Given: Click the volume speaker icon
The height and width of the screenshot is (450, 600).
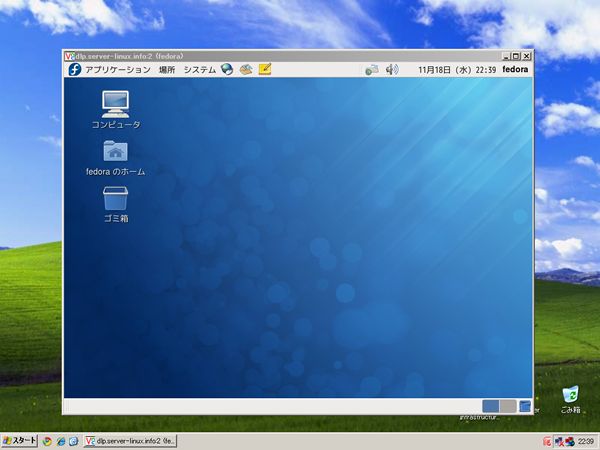Looking at the screenshot, I should [392, 70].
